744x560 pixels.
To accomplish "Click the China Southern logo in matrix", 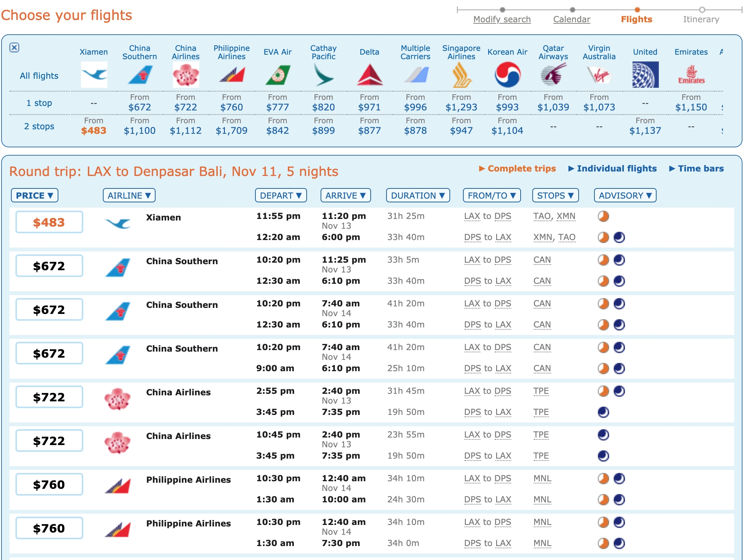I will pos(140,75).
